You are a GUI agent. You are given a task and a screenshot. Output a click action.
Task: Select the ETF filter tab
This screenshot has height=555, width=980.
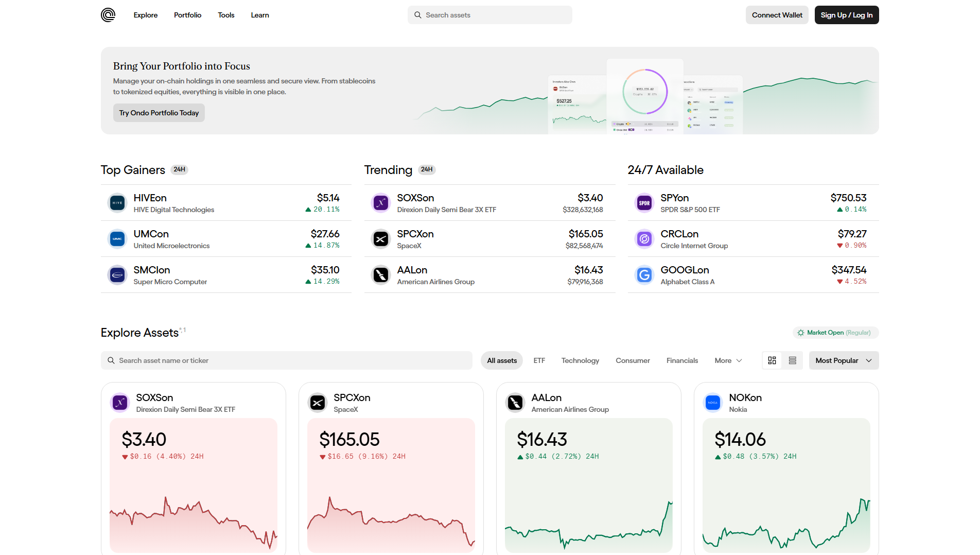click(x=539, y=360)
